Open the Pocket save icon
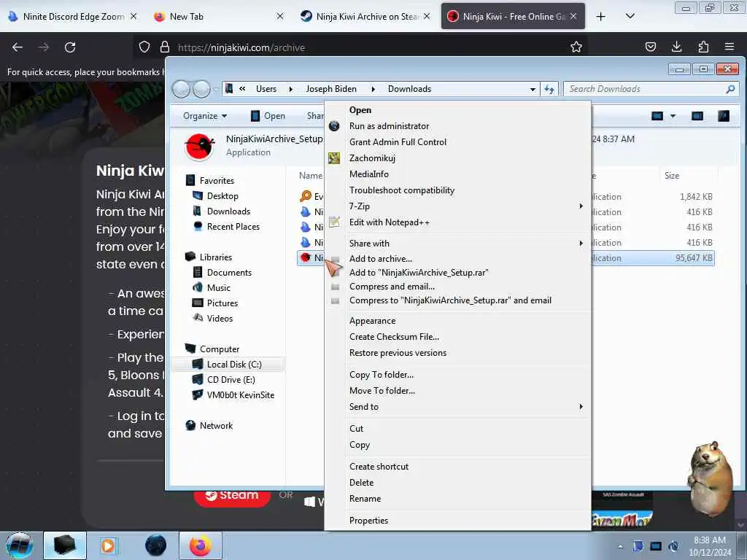747x560 pixels. [x=650, y=47]
